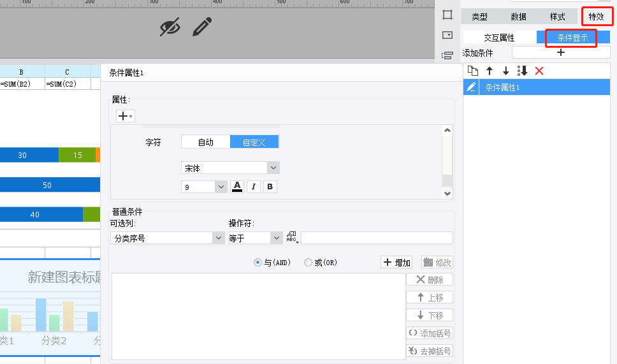Click the green bar labeled 15
Screen dimensions: 617x364
(77, 155)
